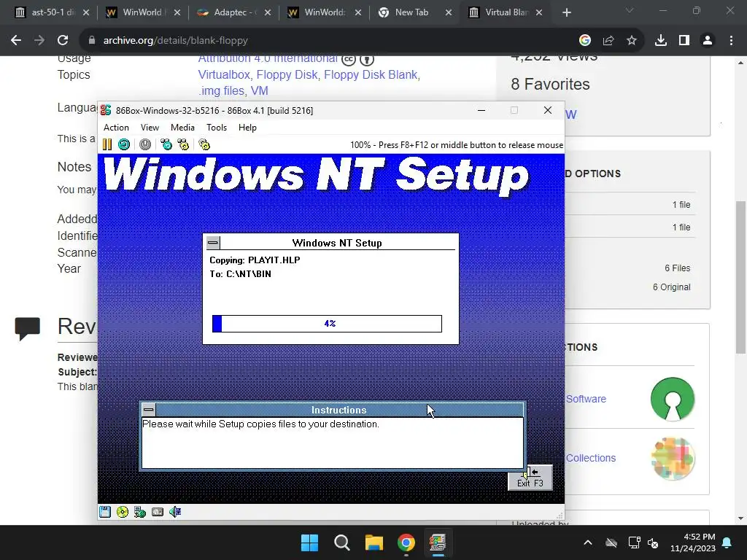This screenshot has width=747, height=560.
Task: Open Chrome tab search chevron
Action: pyautogui.click(x=630, y=10)
